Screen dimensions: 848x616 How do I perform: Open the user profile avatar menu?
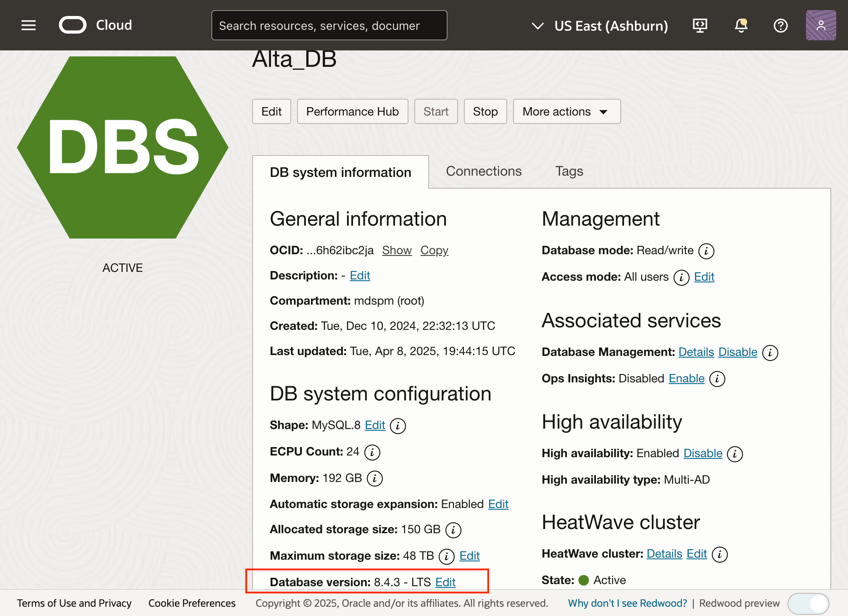(820, 26)
